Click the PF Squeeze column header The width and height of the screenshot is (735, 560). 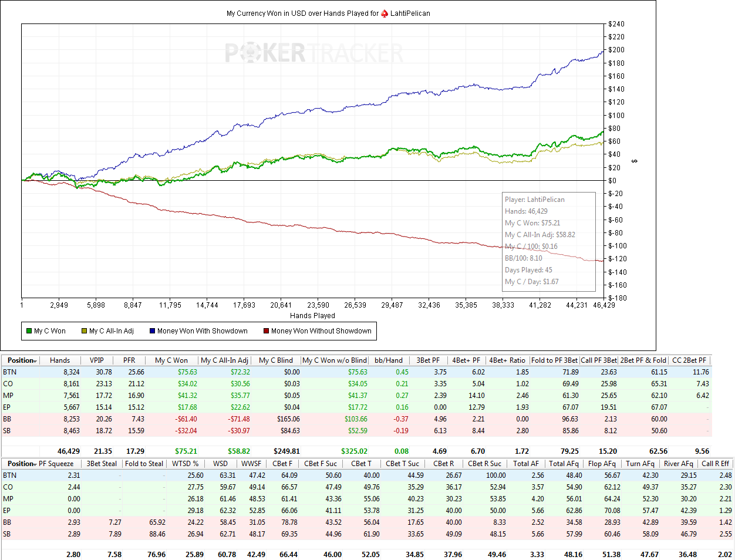(56, 464)
